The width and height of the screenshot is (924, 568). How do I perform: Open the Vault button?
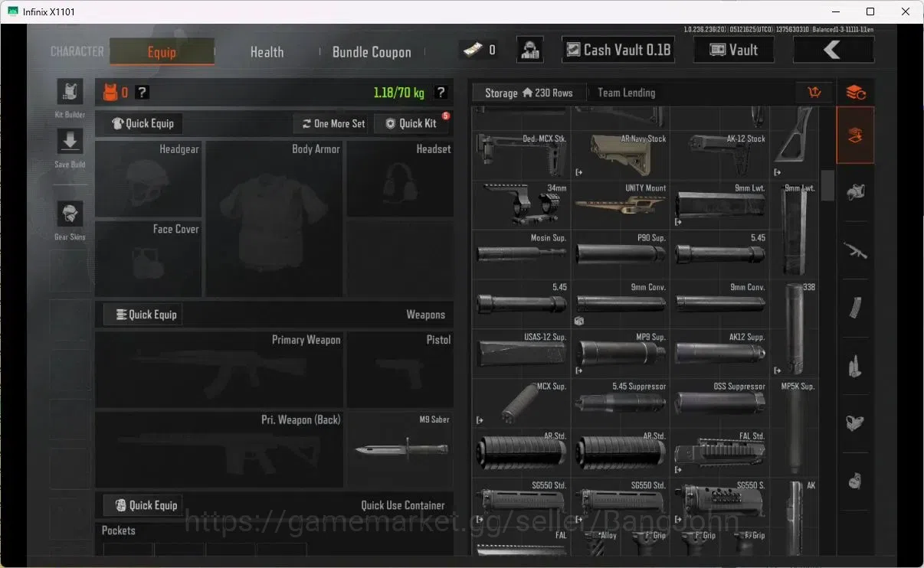(x=733, y=50)
